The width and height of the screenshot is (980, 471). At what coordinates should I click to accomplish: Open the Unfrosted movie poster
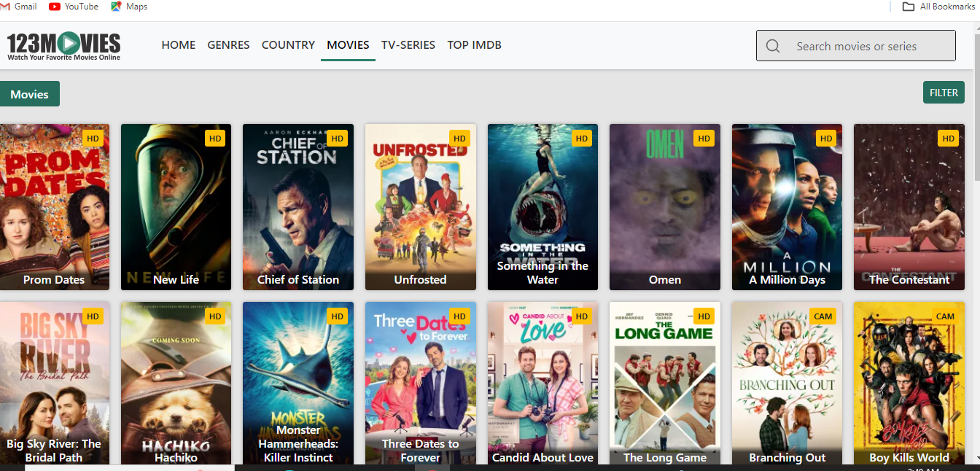click(x=421, y=207)
